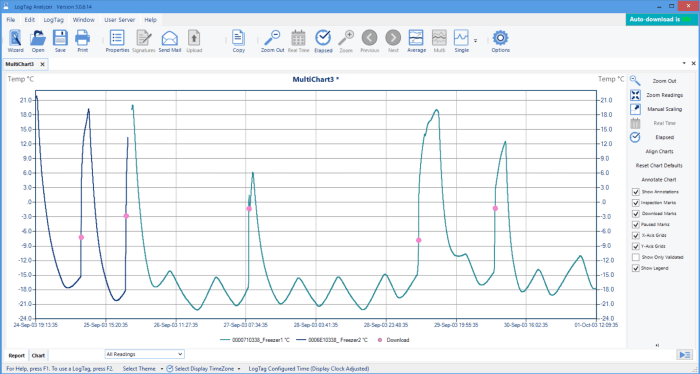Image resolution: width=700 pixels, height=374 pixels.
Task: Open the Window menu
Action: click(83, 20)
